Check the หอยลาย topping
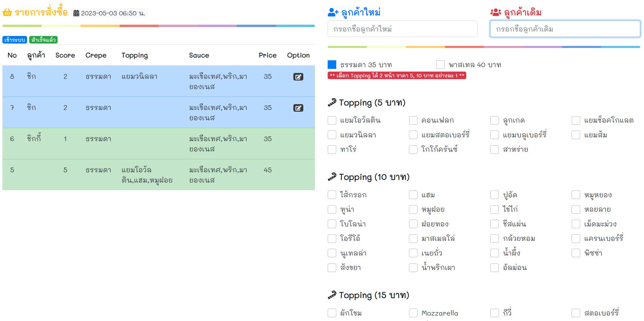Screen dimensions: 644x321 pyautogui.click(x=576, y=209)
